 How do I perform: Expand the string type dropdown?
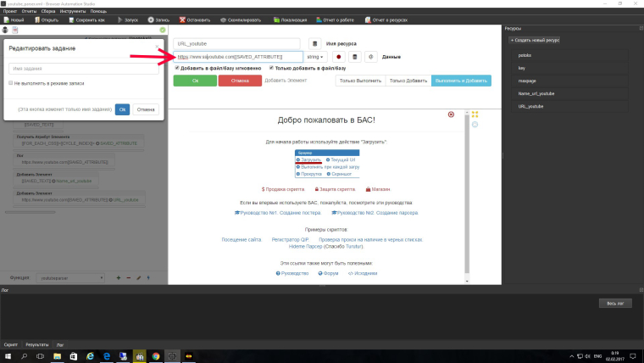point(315,57)
